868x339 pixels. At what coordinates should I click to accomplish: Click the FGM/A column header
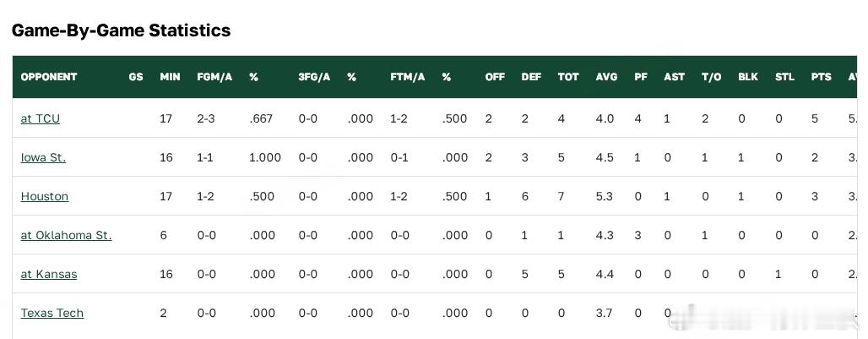coord(214,77)
